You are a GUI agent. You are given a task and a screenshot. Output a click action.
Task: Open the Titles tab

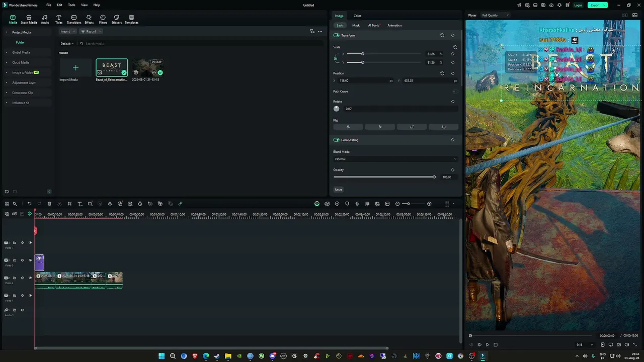pos(59,20)
